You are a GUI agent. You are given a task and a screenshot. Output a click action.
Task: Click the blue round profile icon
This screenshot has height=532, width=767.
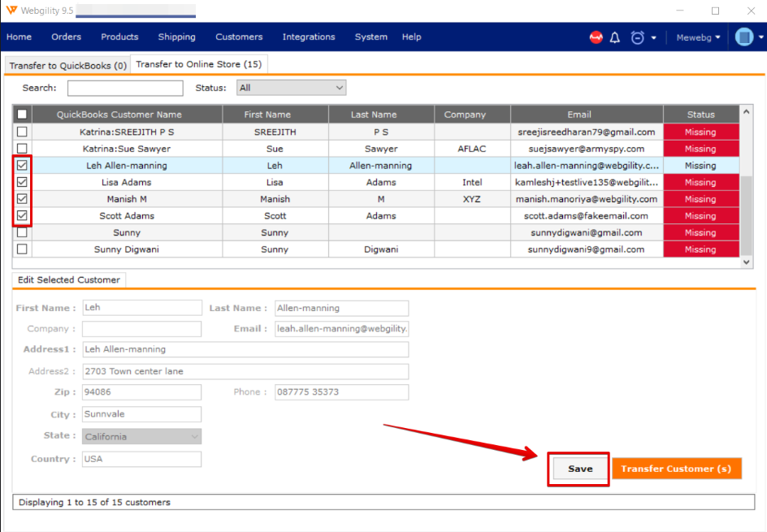coord(744,37)
